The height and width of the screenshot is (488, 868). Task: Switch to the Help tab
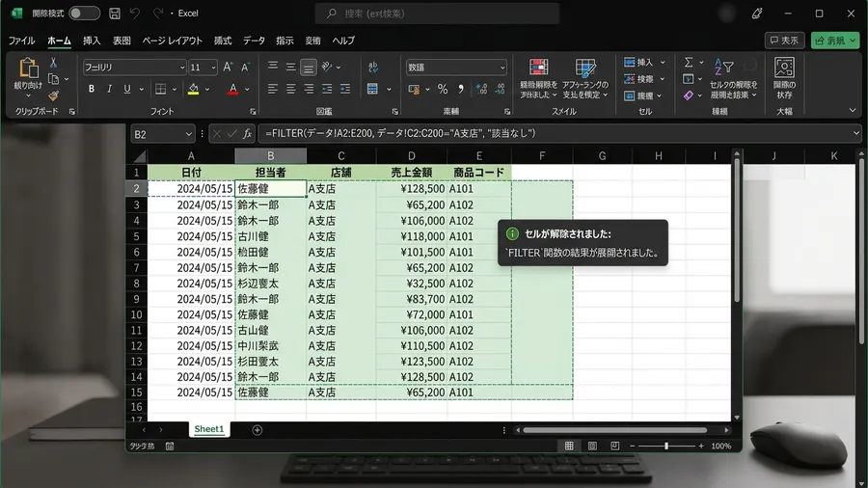pyautogui.click(x=343, y=41)
